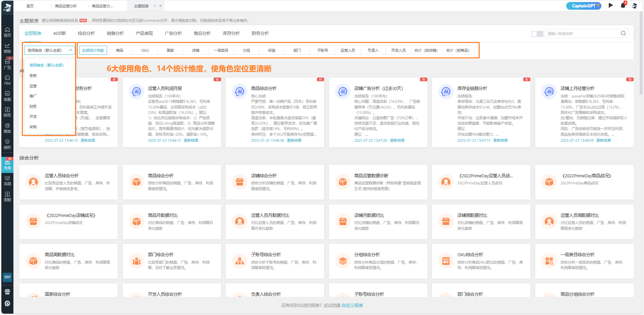Open the 客服 sidebar icon
Viewport: 644px width, 315px height.
[7, 96]
